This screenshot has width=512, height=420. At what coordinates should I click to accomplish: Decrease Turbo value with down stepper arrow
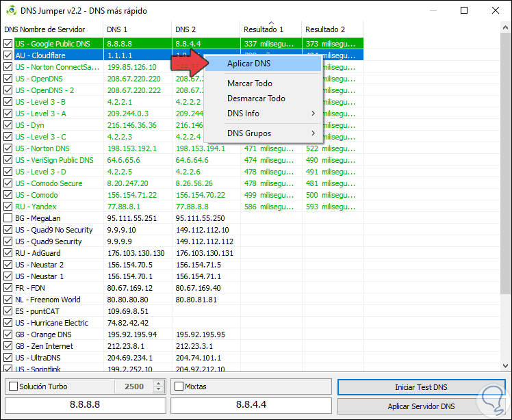[158, 389]
